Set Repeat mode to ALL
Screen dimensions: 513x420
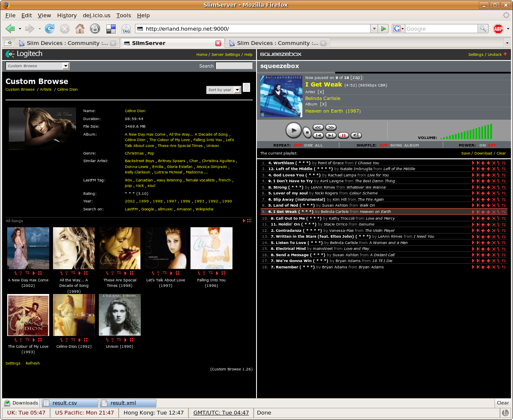[x=319, y=145]
